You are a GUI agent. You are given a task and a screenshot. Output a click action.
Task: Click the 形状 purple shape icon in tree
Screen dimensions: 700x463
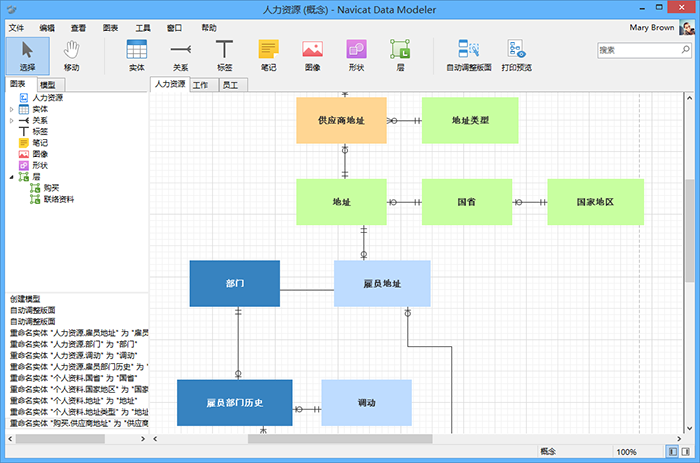coord(24,165)
